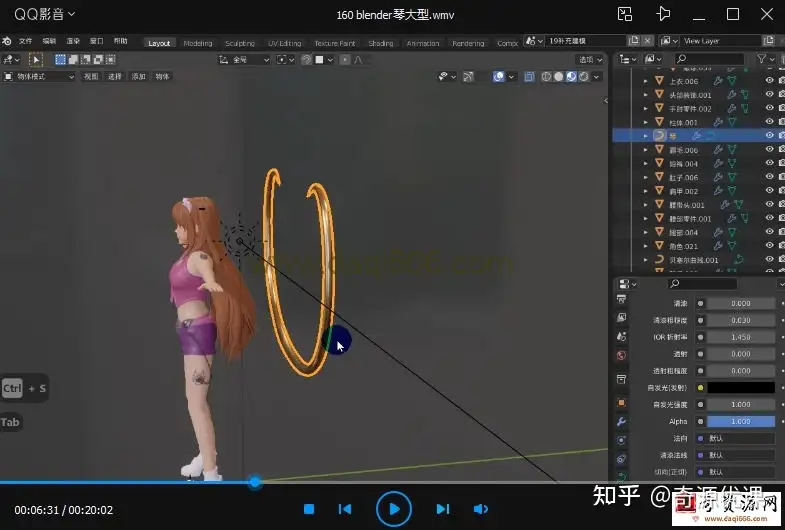Expand the 角色.021 tree row
This screenshot has width=785, height=530.
645,246
